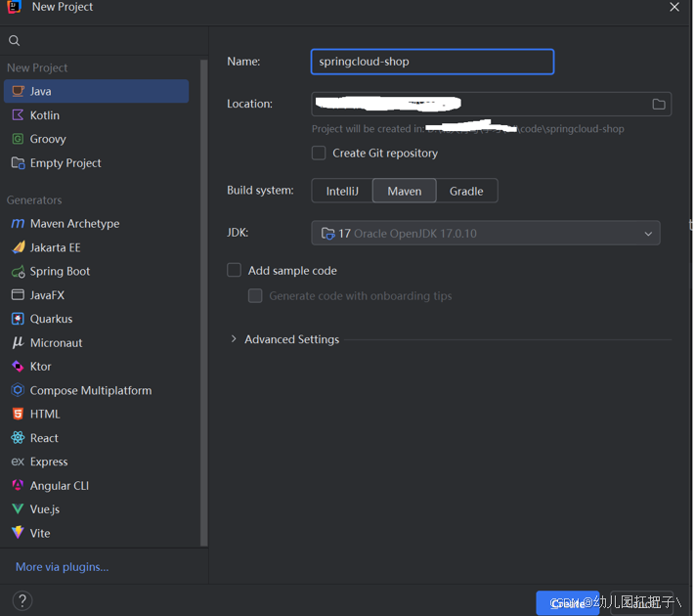Select React label
Viewport: 695px width, 616px height.
coord(44,438)
